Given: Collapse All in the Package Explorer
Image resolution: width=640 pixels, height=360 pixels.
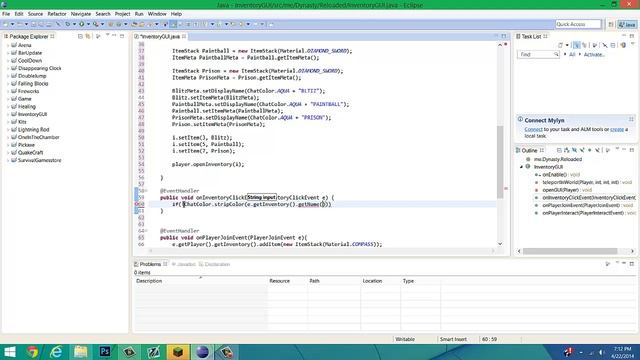Looking at the screenshot, I should click(x=80, y=36).
